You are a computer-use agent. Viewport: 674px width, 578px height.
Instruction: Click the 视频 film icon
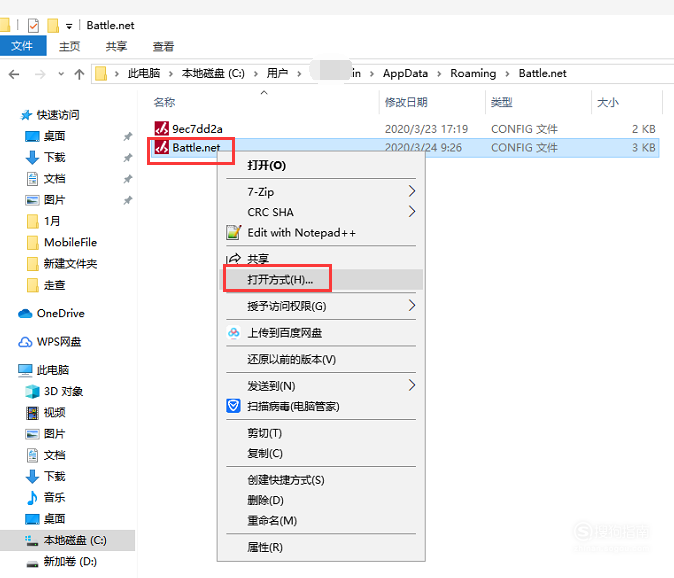(32, 413)
